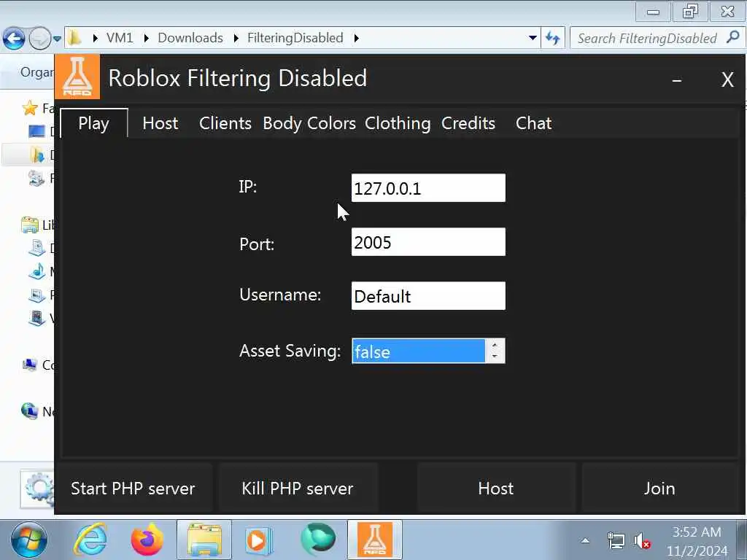Refresh the Explorer folder view
The height and width of the screenshot is (560, 747).
[x=553, y=38]
